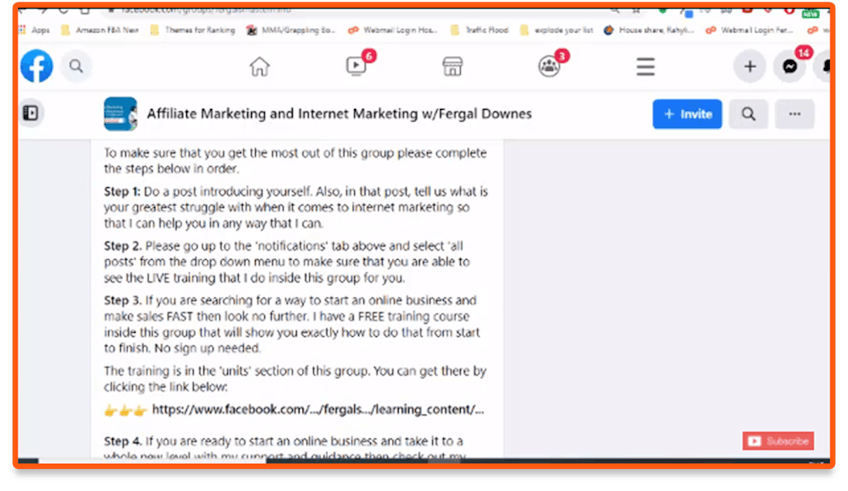Click the Step 2. heading text
The height and width of the screenshot is (491, 848).
123,246
